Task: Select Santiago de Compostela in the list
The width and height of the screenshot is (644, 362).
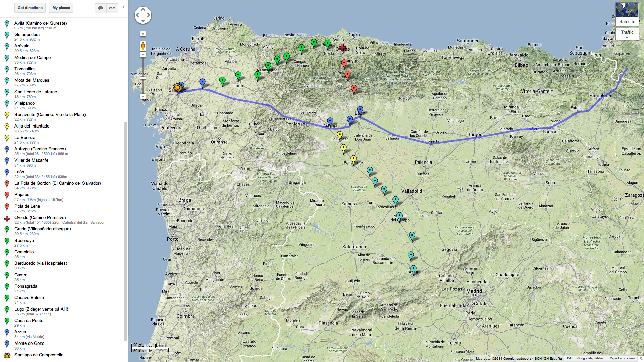Action: click(39, 355)
